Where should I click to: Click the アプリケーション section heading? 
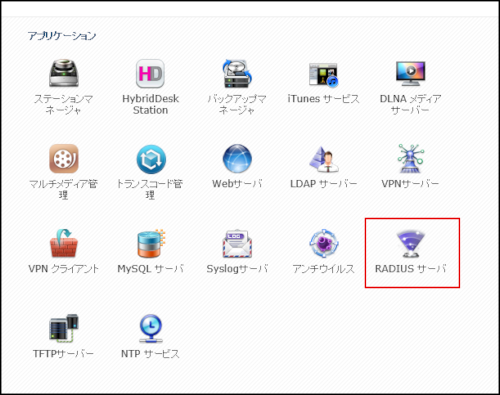coord(62,36)
